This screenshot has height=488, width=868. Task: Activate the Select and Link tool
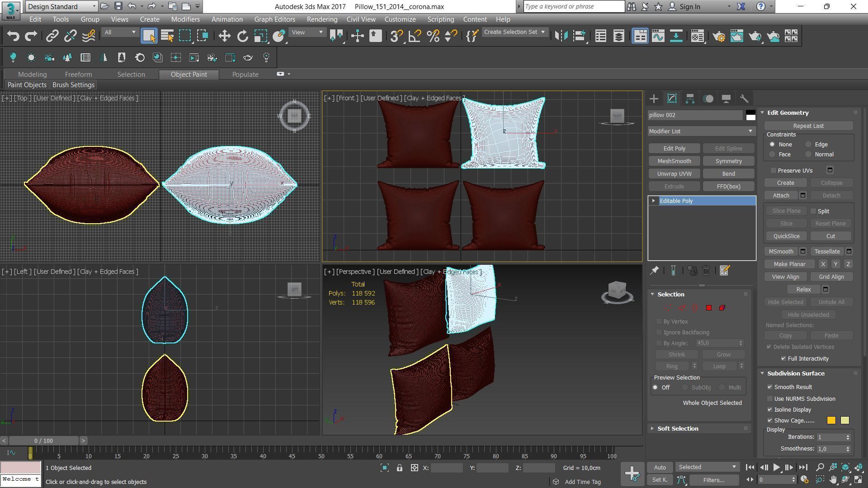(52, 36)
